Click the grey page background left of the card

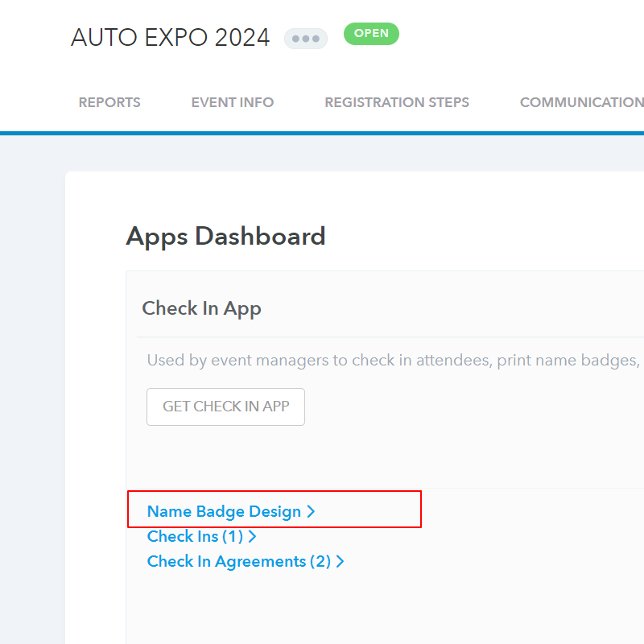coord(32,402)
